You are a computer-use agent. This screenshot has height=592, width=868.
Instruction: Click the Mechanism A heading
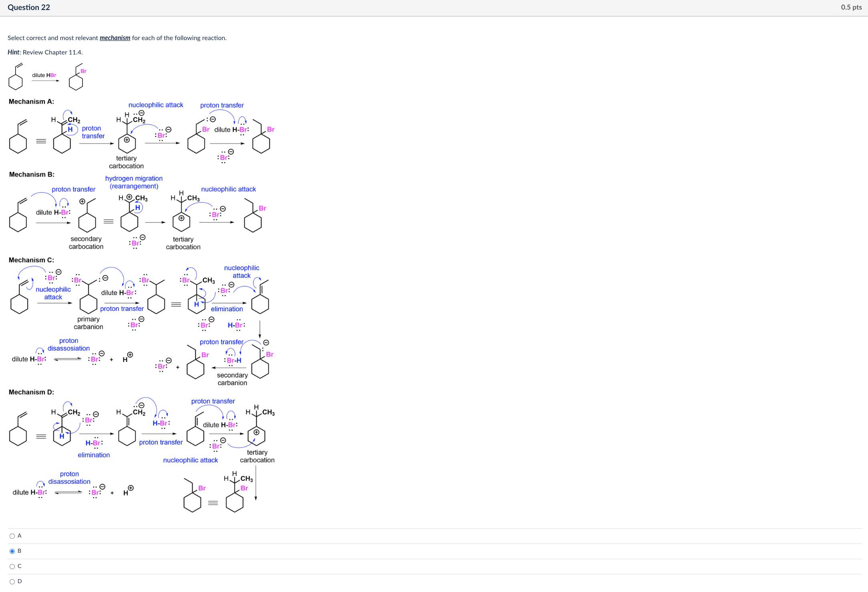31,101
